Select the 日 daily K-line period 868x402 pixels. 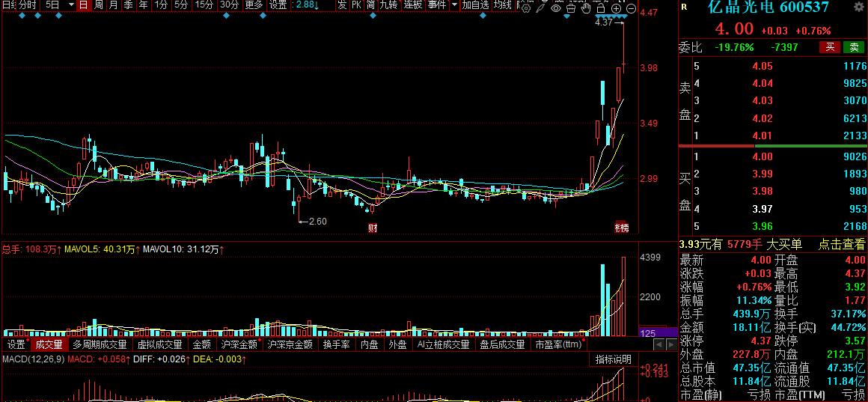83,5
